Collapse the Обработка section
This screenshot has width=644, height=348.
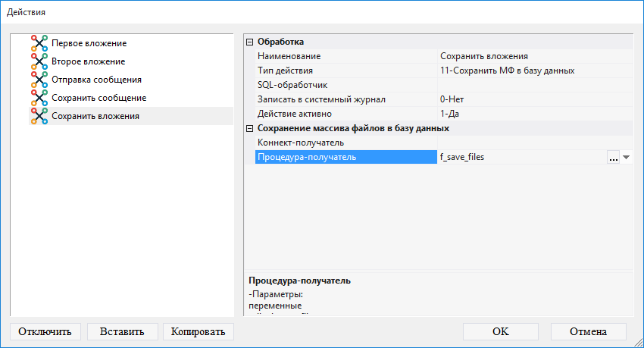(x=250, y=42)
